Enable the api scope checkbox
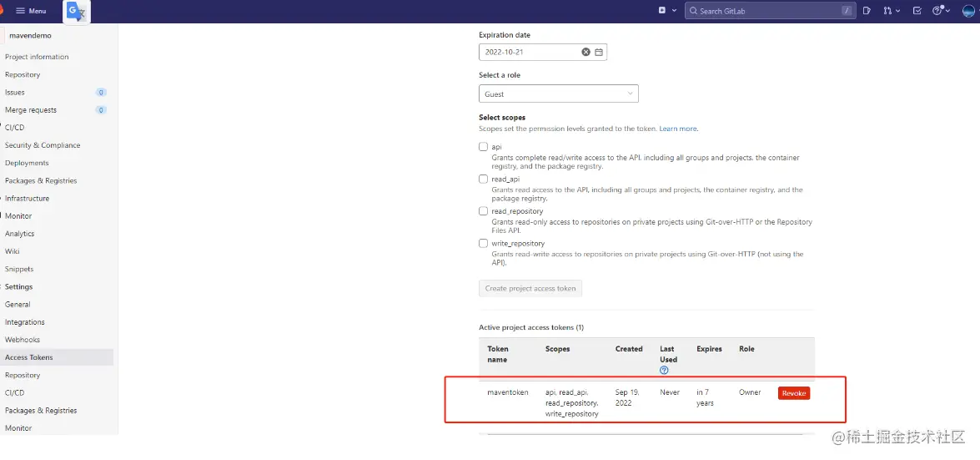Screen dimensions: 980x460 point(483,146)
